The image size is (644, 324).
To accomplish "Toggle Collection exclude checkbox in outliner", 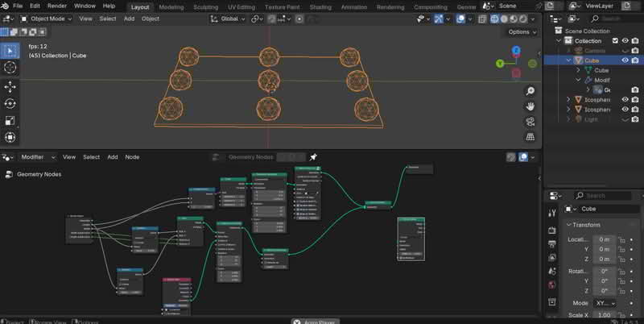I will coord(615,40).
